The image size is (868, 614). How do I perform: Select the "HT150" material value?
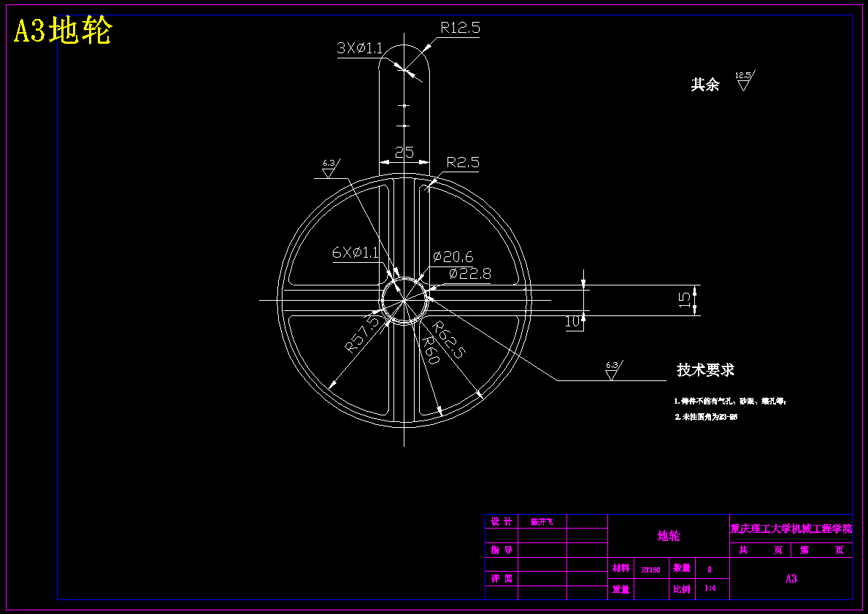[650, 569]
